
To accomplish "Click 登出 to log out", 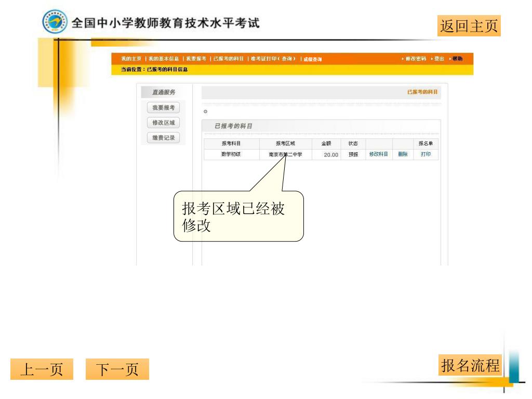I will point(438,59).
